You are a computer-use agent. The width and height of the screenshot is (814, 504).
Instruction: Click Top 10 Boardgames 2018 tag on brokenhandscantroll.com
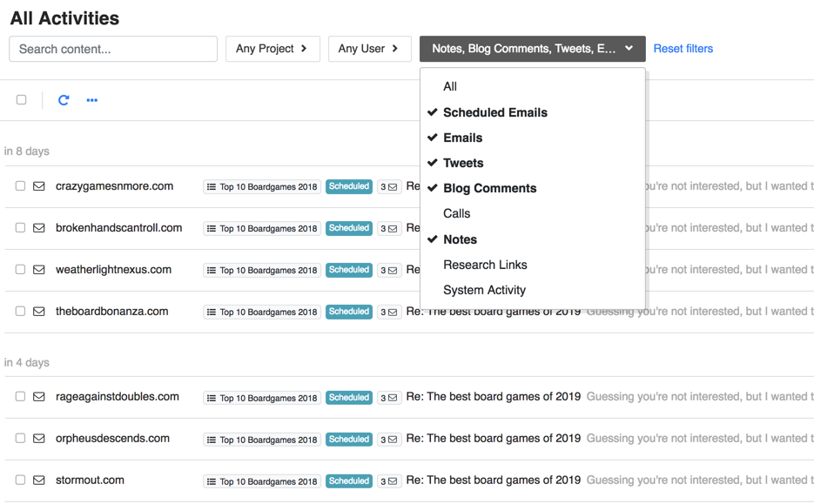pos(262,229)
